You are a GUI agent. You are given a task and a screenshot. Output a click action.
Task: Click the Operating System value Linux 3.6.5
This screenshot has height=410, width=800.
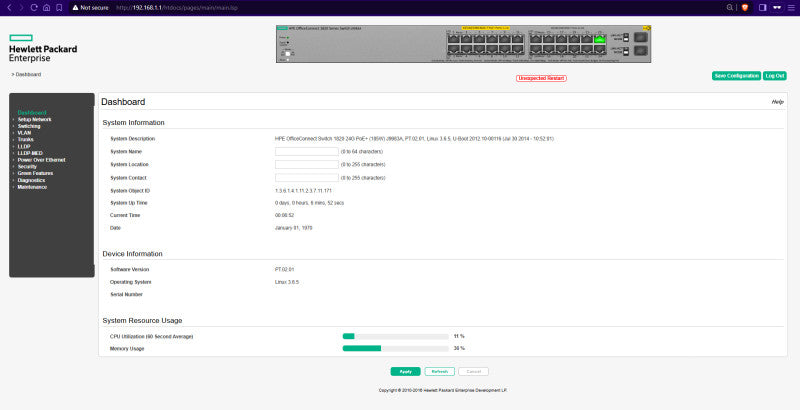click(287, 282)
